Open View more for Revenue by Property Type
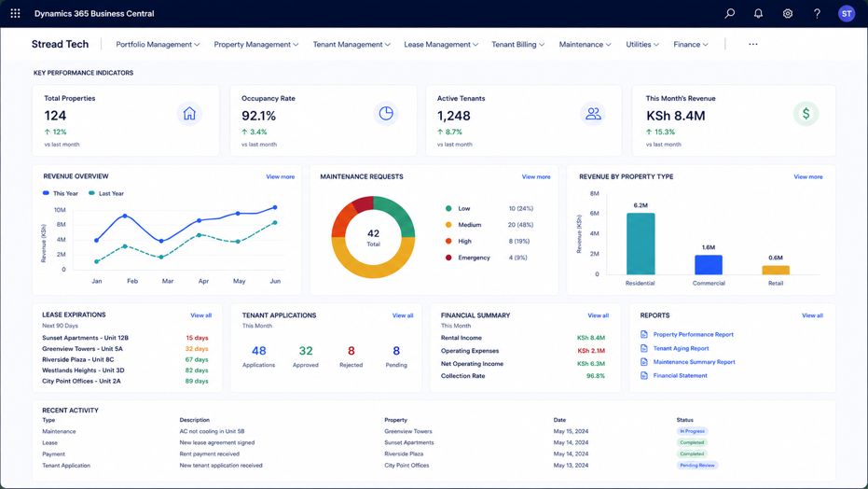Screen dimensions: 868x489 coord(808,176)
